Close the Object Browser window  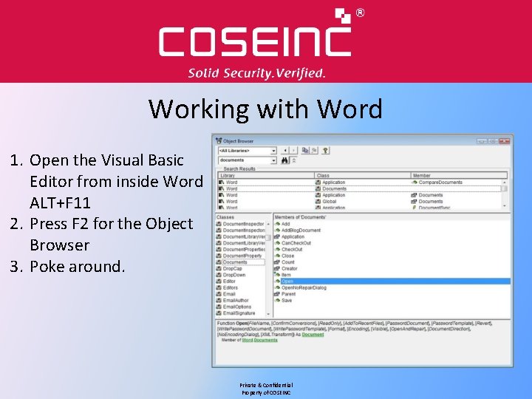pyautogui.click(x=504, y=141)
